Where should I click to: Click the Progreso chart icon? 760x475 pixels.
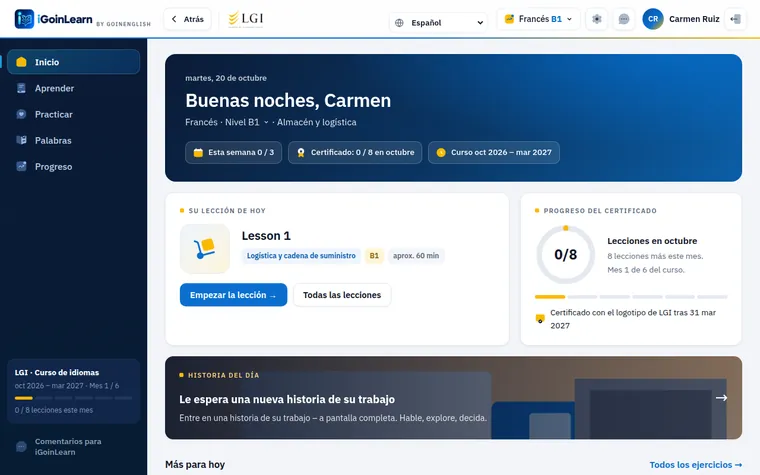[x=21, y=166]
